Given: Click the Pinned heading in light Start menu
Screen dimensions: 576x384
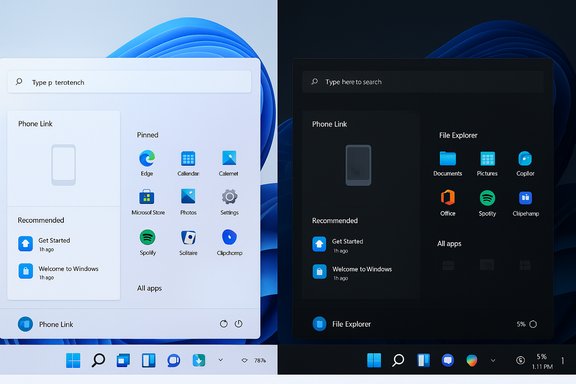Looking at the screenshot, I should (x=148, y=135).
